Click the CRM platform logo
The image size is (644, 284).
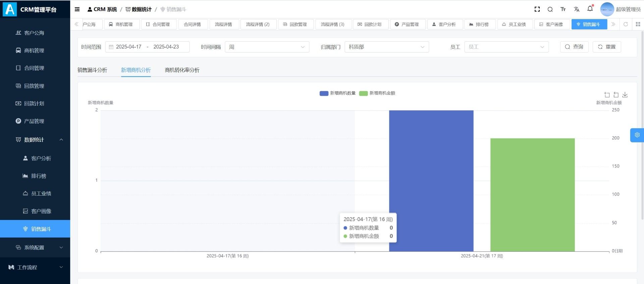pyautogui.click(x=10, y=9)
